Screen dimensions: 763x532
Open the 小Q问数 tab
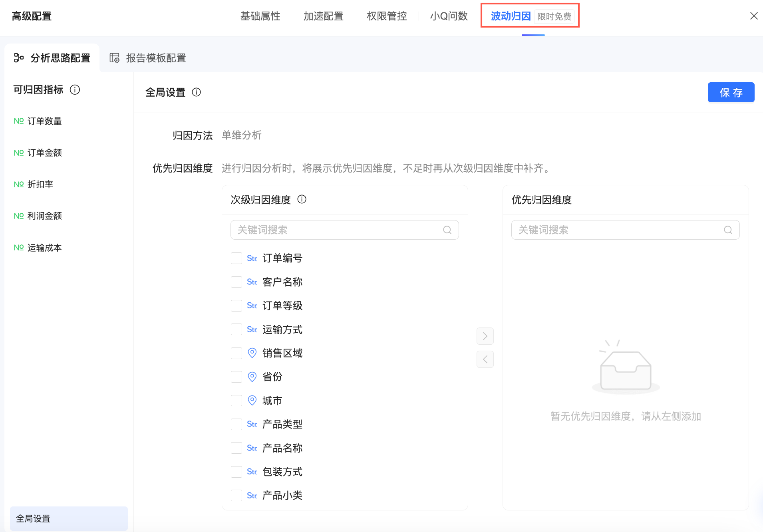click(x=449, y=16)
